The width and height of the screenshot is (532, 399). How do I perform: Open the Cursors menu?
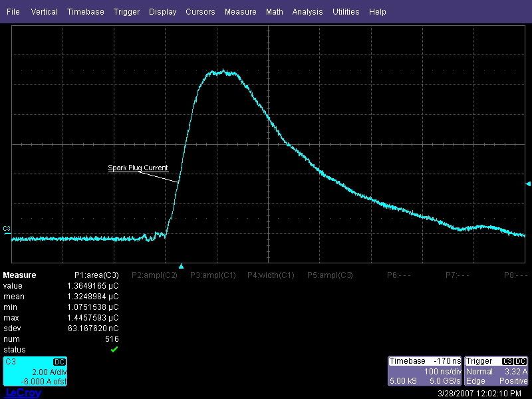point(200,12)
